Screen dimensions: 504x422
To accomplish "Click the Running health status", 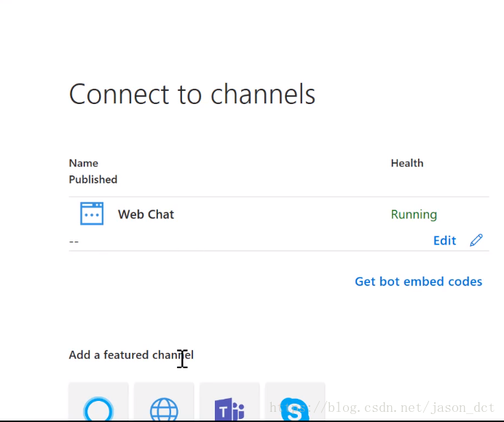I will [414, 215].
